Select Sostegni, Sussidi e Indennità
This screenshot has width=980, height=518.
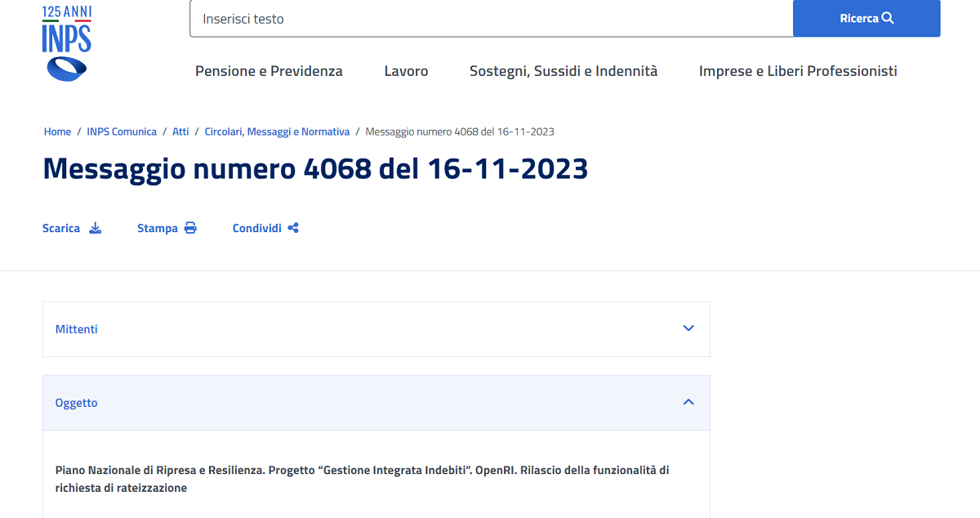point(563,71)
